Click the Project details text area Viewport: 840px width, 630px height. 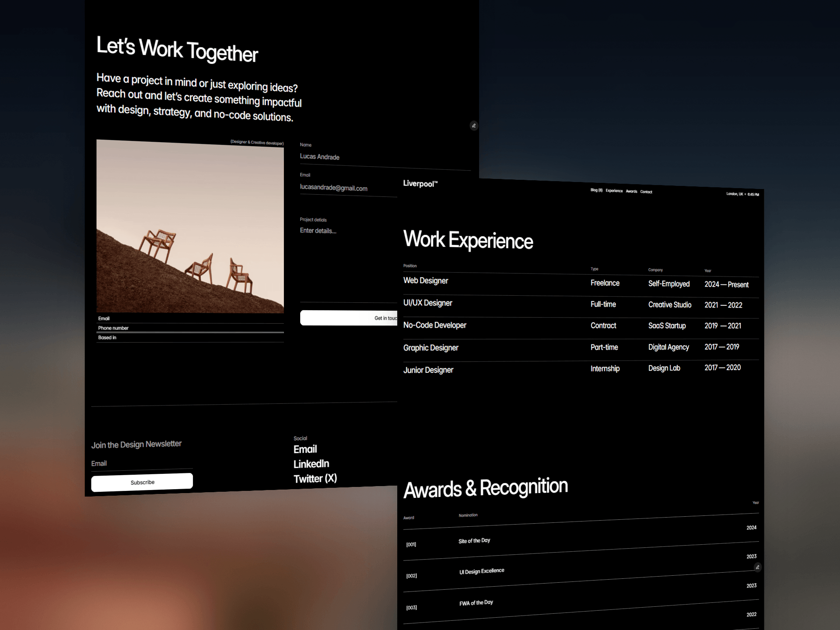click(348, 262)
